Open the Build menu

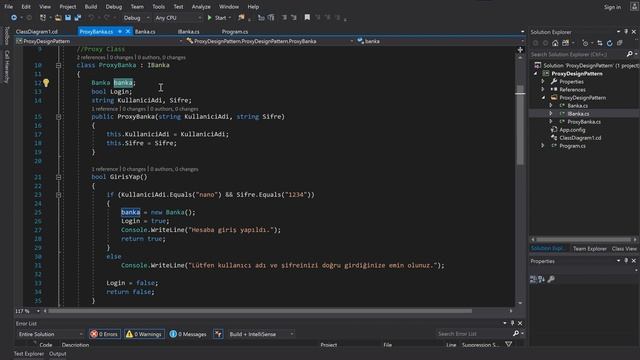click(91, 7)
